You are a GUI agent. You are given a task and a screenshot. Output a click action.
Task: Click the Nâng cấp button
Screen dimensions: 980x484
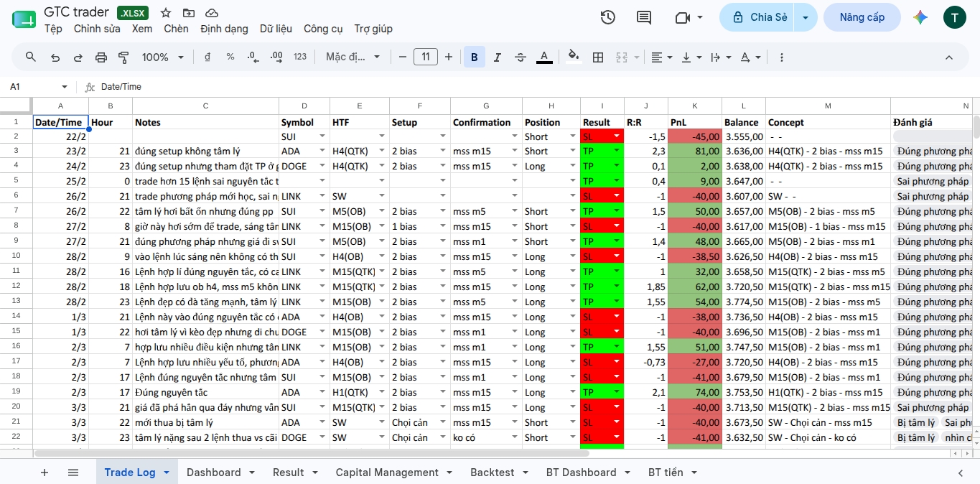click(862, 17)
